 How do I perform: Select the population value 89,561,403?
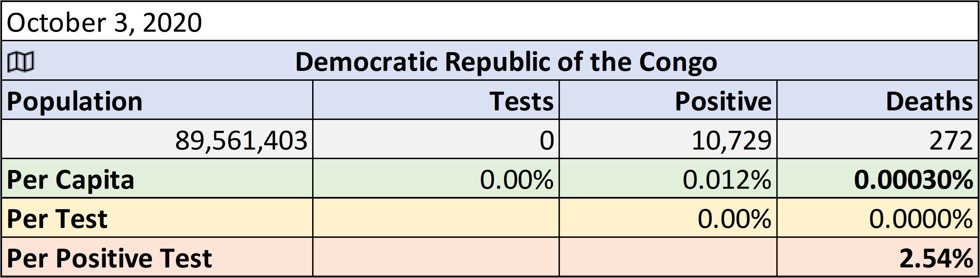tap(157, 139)
